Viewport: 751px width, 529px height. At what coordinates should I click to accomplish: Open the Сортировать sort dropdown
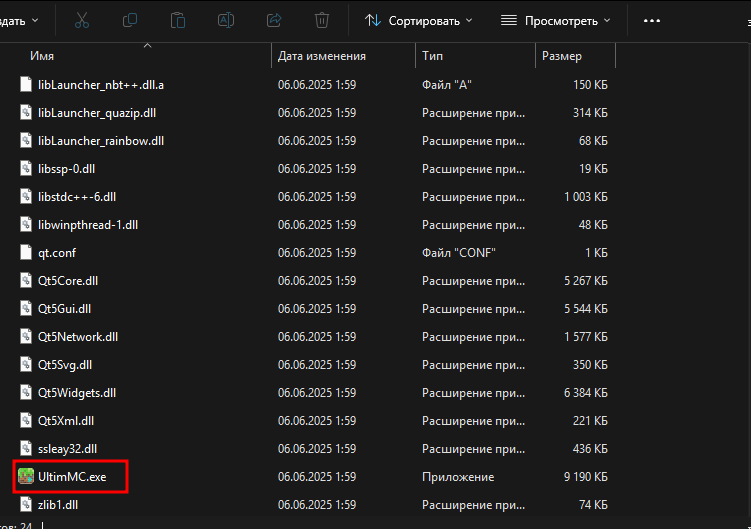click(418, 20)
